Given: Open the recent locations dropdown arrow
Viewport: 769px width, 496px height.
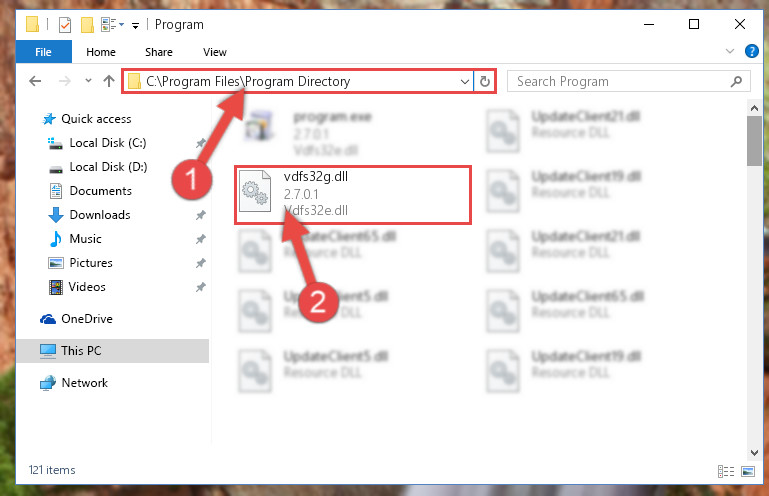Looking at the screenshot, I should tap(88, 81).
